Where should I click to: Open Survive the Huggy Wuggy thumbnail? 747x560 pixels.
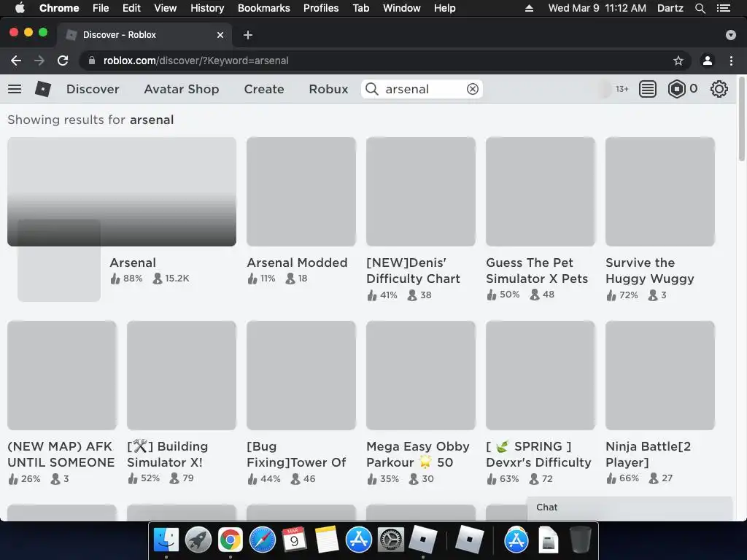[659, 192]
